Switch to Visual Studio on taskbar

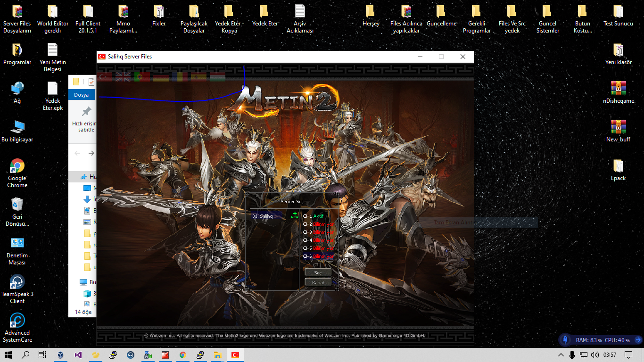click(78, 355)
